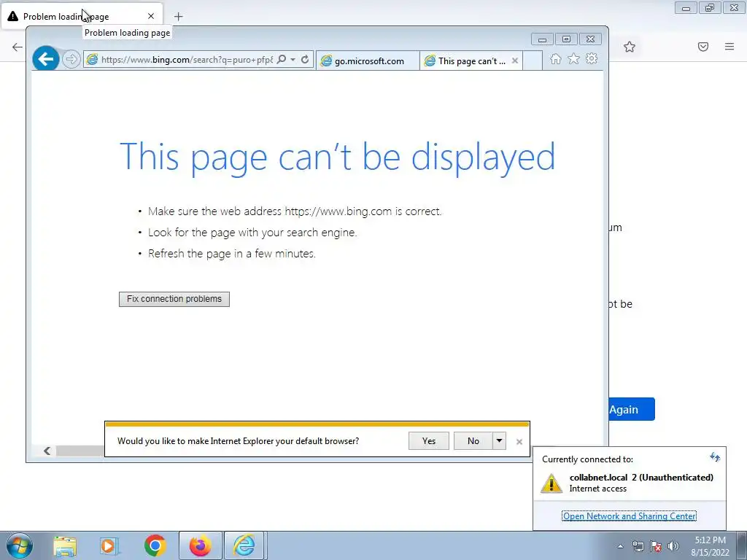Bookmark page with Firefox star icon

tap(630, 47)
